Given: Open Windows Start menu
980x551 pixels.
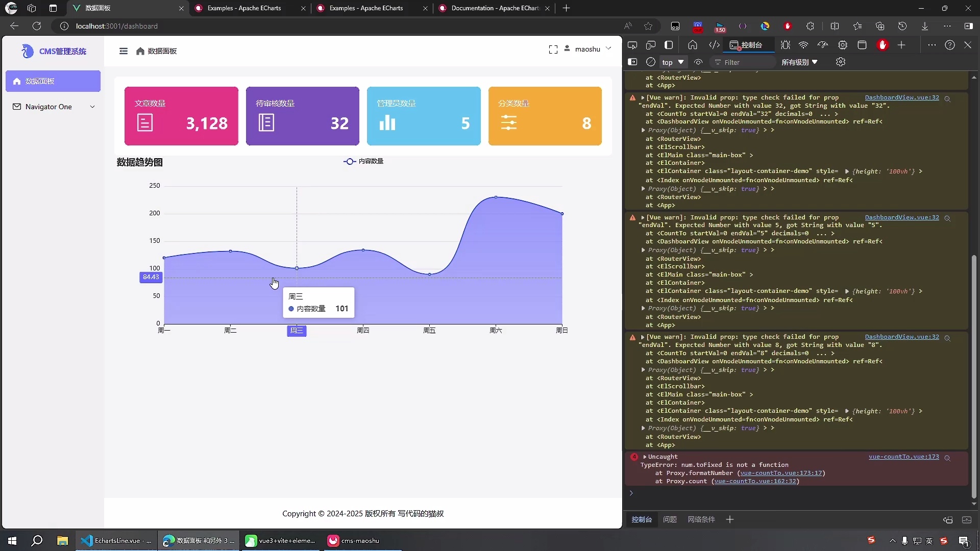Looking at the screenshot, I should point(12,541).
